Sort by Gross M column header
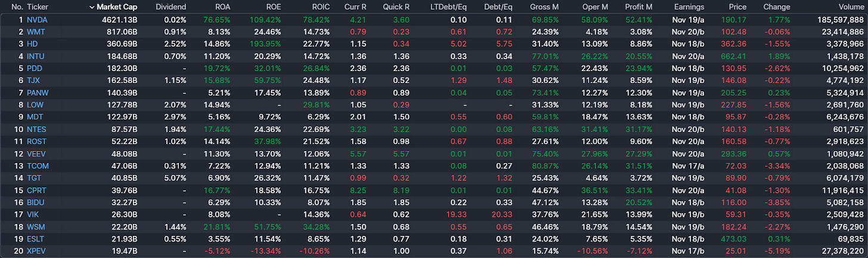The width and height of the screenshot is (868, 258). (544, 7)
